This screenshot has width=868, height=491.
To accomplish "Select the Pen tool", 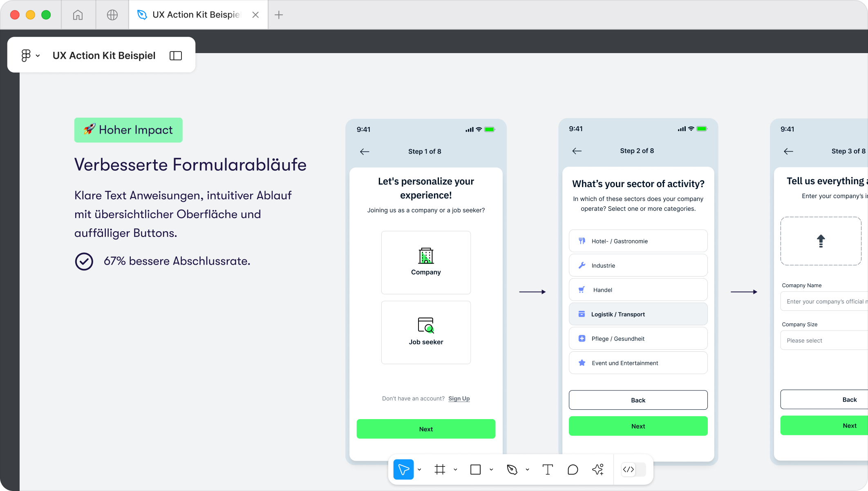I will click(x=512, y=470).
